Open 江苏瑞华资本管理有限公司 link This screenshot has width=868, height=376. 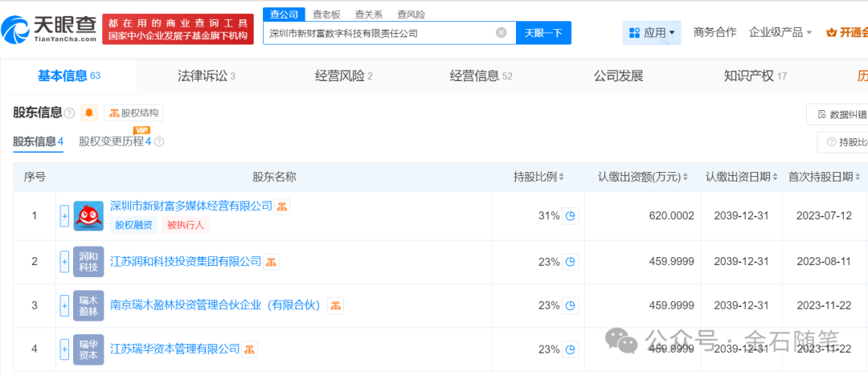coord(175,349)
